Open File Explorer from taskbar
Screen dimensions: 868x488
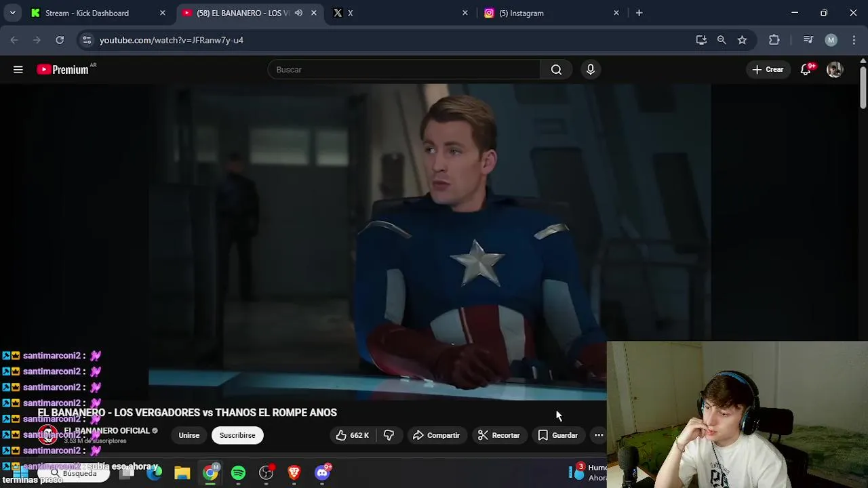(x=182, y=473)
